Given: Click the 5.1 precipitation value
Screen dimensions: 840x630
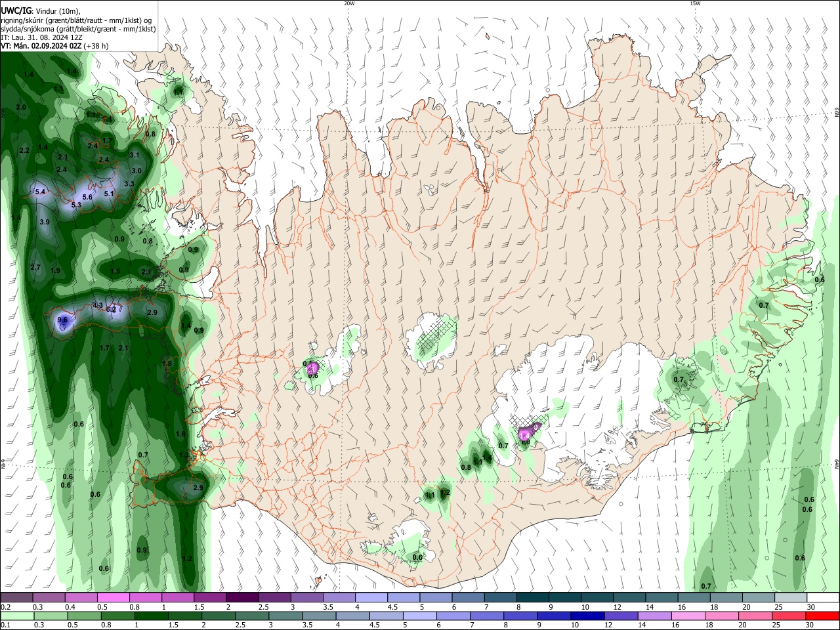Looking at the screenshot, I should pos(109,194).
